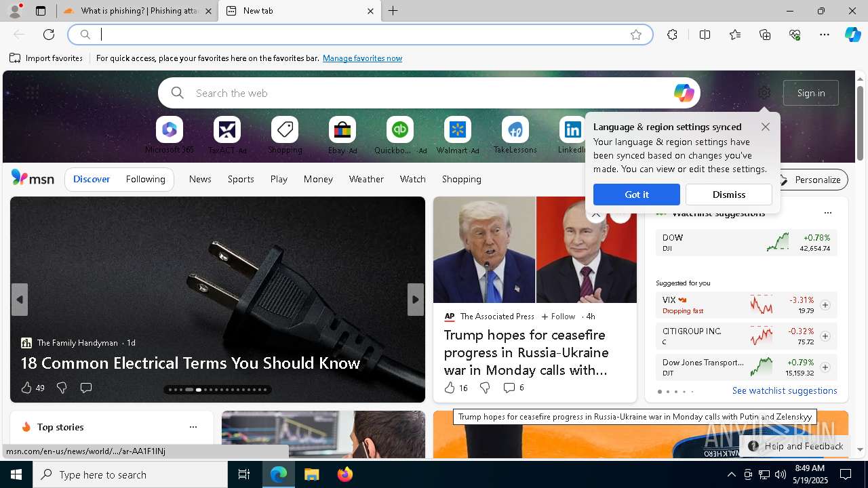
Task: Open Settings and more ellipsis menu
Action: pyautogui.click(x=825, y=35)
